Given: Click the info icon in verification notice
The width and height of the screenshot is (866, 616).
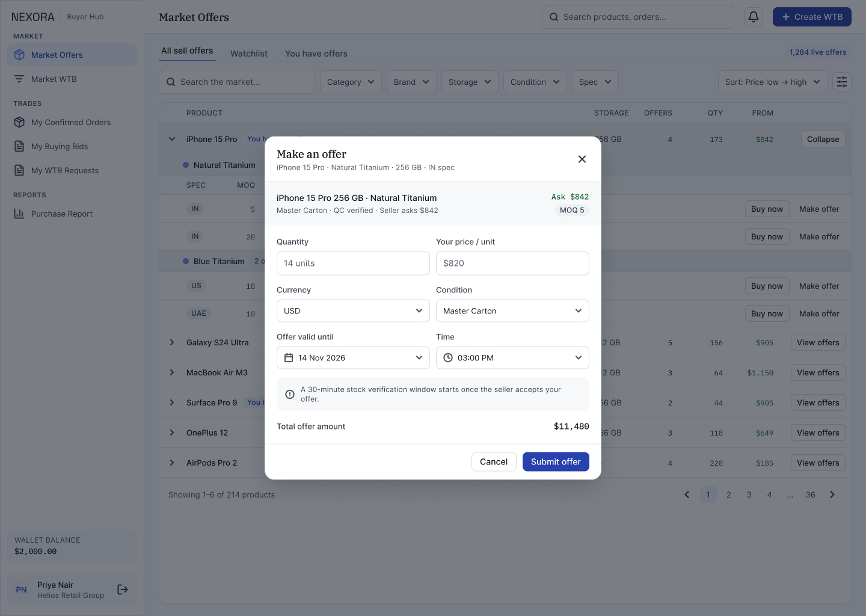Looking at the screenshot, I should pyautogui.click(x=290, y=395).
